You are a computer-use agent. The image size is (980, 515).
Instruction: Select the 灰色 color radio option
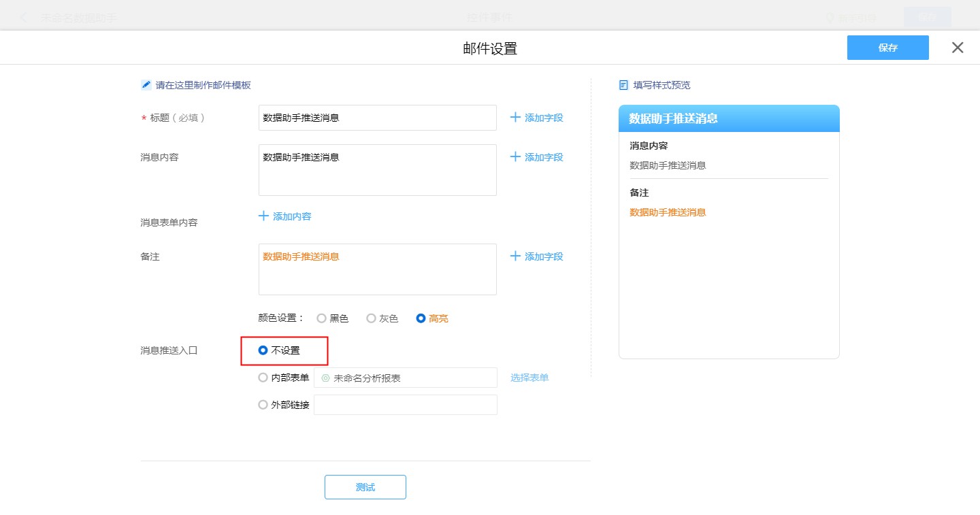371,318
